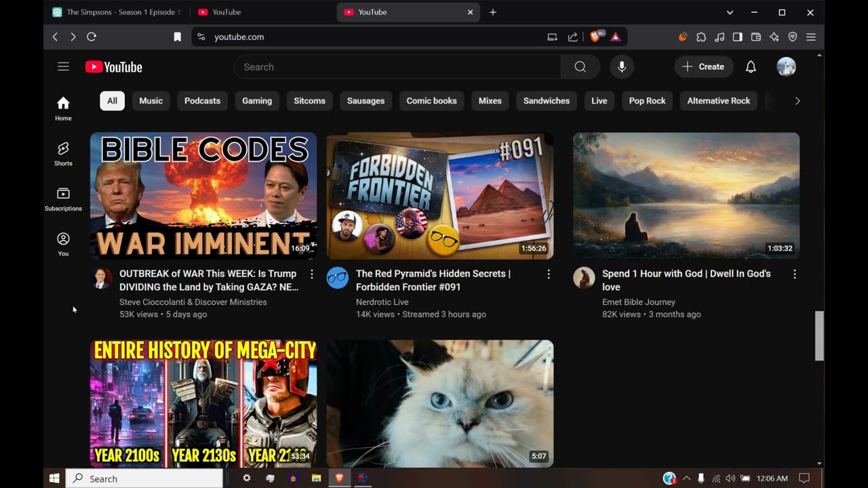Screen dimensions: 868x488
Task: Go back in the browser
Action: pos(56,37)
